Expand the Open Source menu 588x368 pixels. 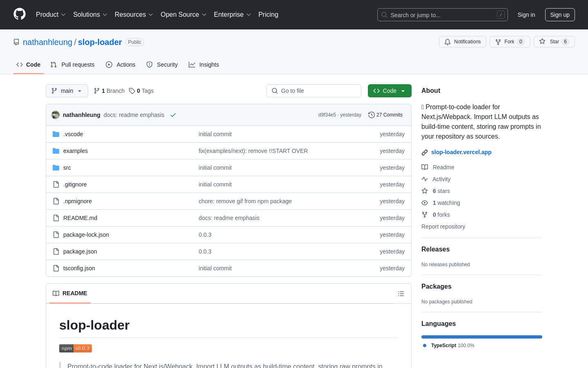tap(184, 14)
